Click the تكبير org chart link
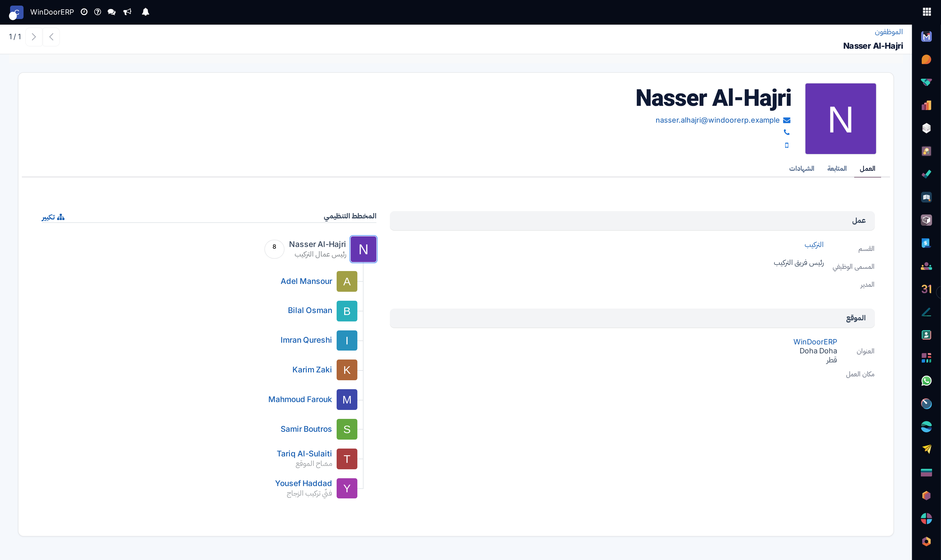Viewport: 941px width, 560px height. click(x=53, y=217)
